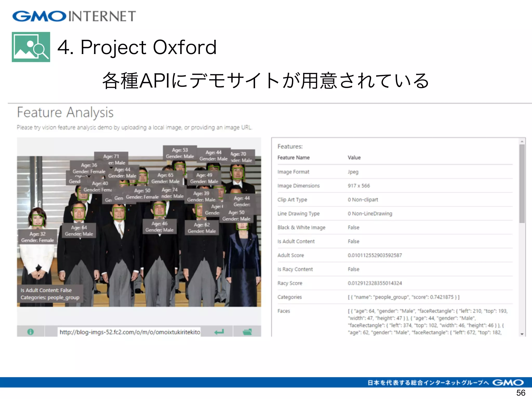This screenshot has height=399, width=532.
Task: Select the 'Age: 53 Gender: Male' face label
Action: [x=180, y=153]
